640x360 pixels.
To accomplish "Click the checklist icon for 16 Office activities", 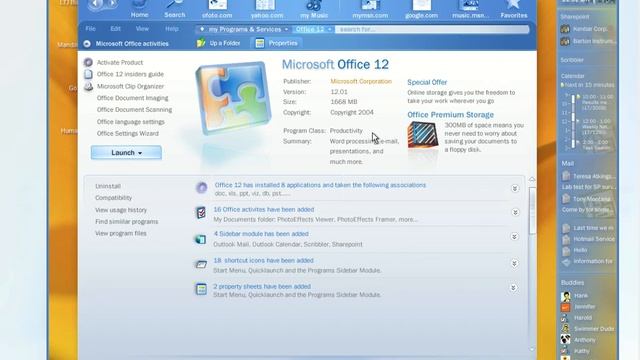I will 201,212.
